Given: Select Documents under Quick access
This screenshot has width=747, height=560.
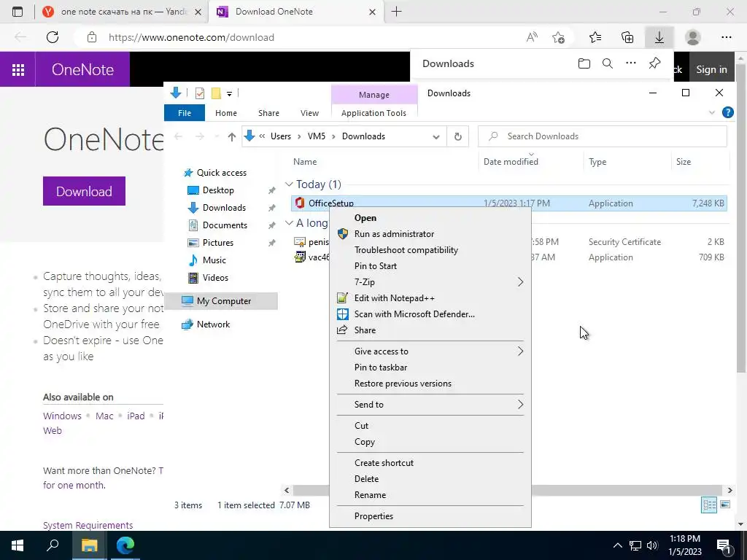Looking at the screenshot, I should [x=225, y=225].
